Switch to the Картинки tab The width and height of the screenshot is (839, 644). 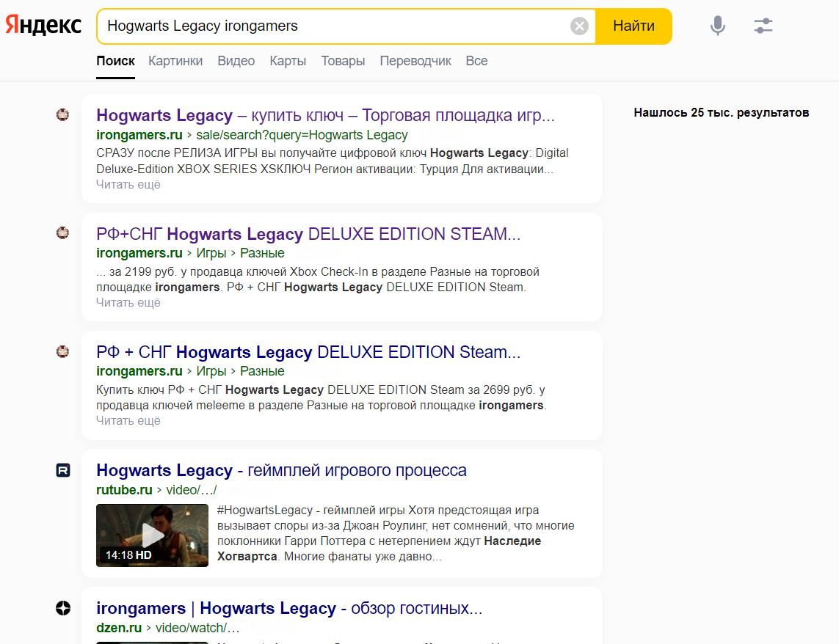pos(175,61)
